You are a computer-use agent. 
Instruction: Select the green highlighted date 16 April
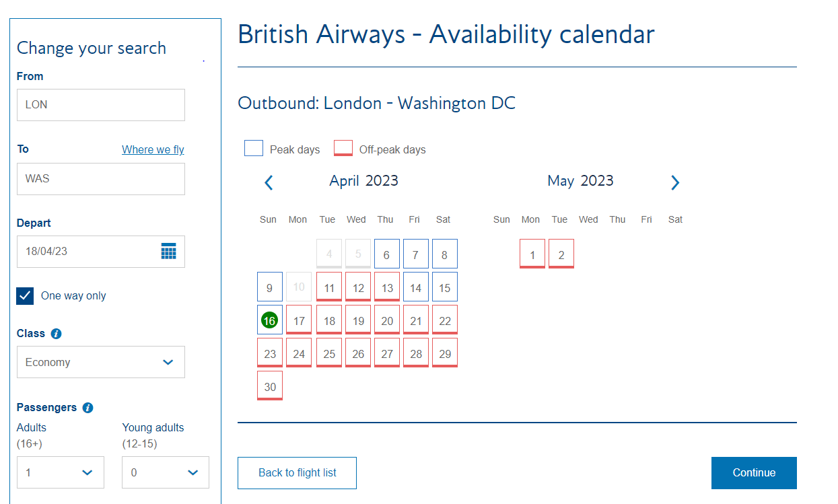click(x=269, y=321)
